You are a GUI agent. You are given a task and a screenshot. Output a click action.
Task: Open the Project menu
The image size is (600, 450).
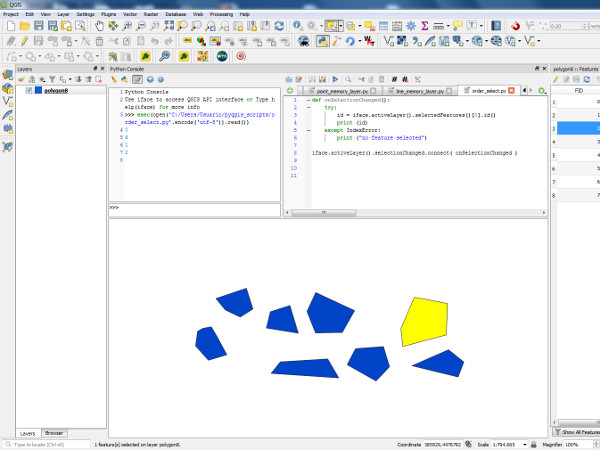[x=11, y=14]
